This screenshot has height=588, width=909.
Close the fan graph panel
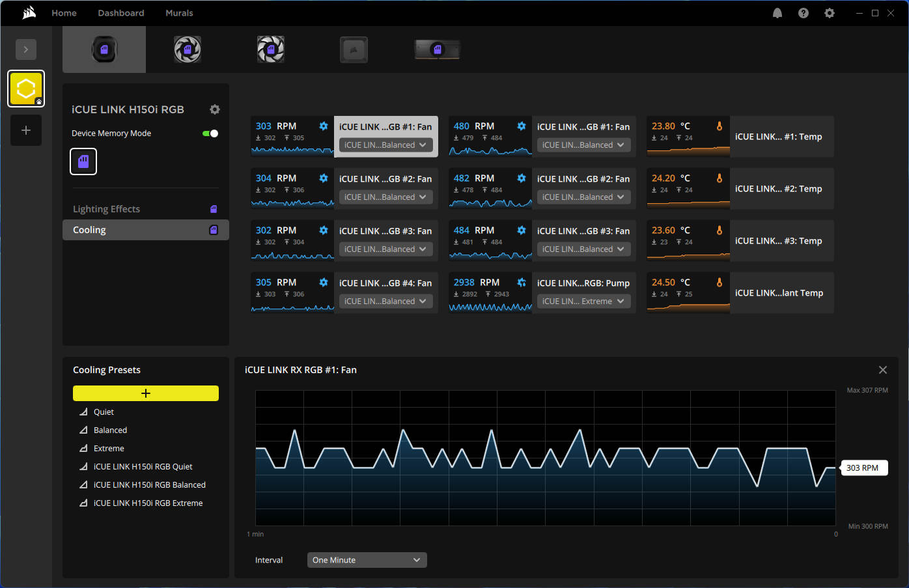coord(883,370)
